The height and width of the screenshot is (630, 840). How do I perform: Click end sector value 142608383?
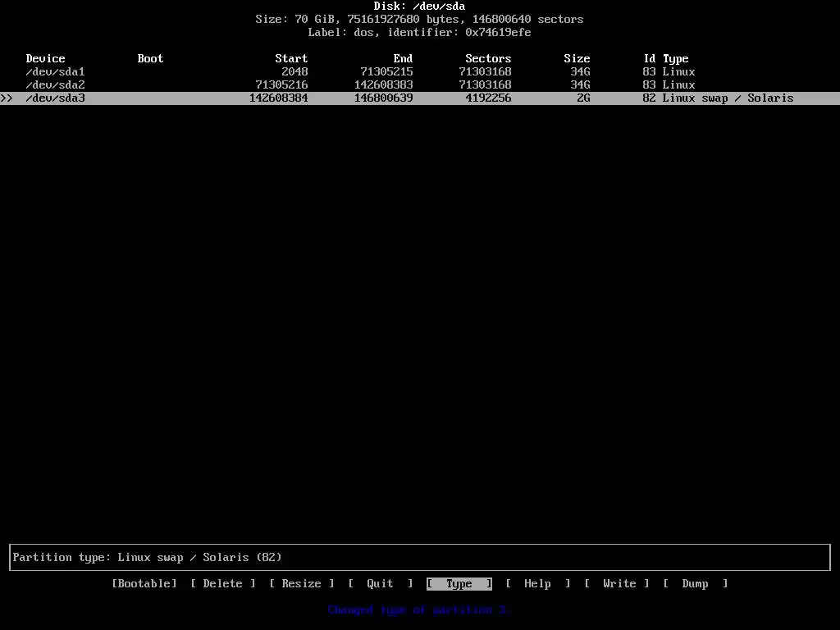pos(384,84)
